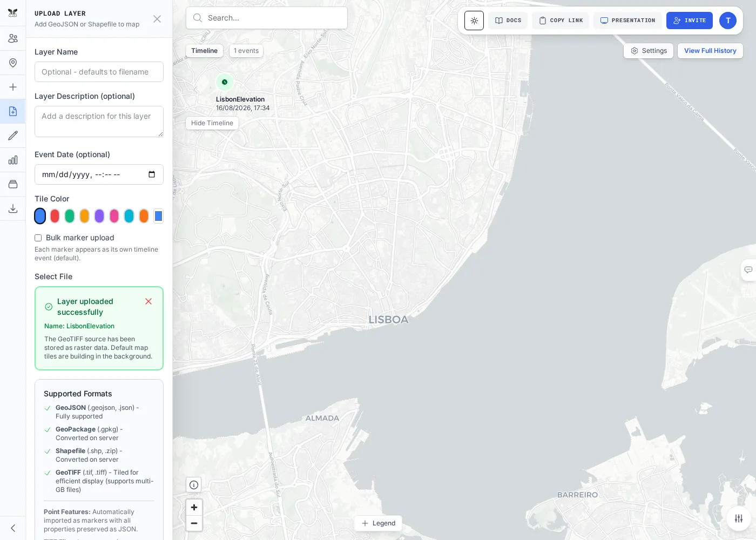Start Presentation mode

click(627, 21)
